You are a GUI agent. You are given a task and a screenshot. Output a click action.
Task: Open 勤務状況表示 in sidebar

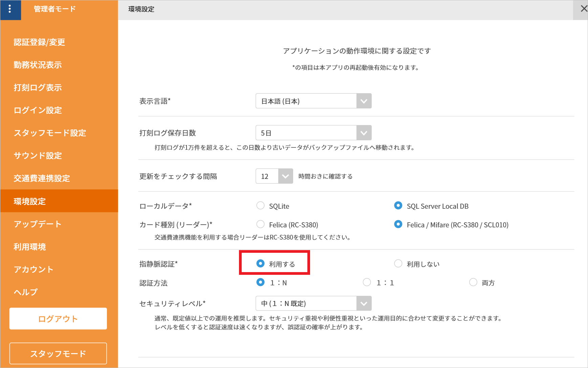[x=38, y=65]
